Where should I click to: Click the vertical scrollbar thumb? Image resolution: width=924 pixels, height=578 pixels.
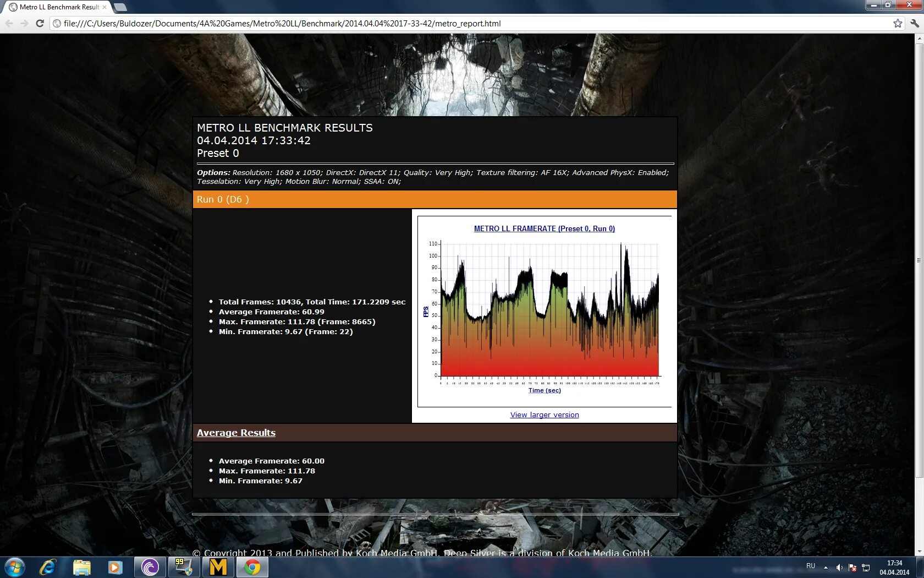pos(919,260)
